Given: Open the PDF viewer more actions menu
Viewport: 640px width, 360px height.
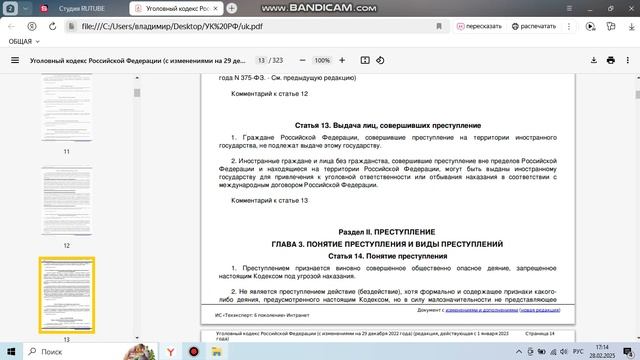Looking at the screenshot, I should [x=628, y=60].
